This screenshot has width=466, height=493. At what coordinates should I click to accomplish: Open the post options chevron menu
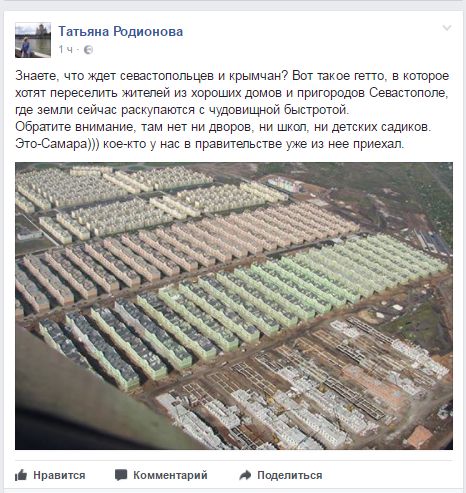tap(447, 28)
